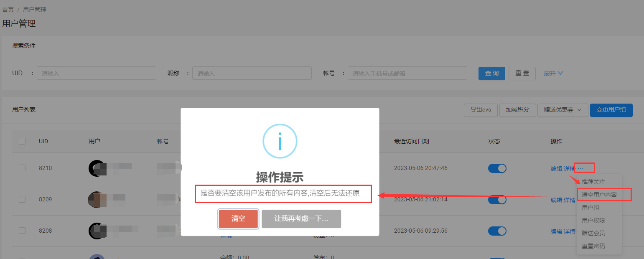This screenshot has width=644, height=259.
Task: Select 用户组 from the actions menu
Action: click(591, 208)
